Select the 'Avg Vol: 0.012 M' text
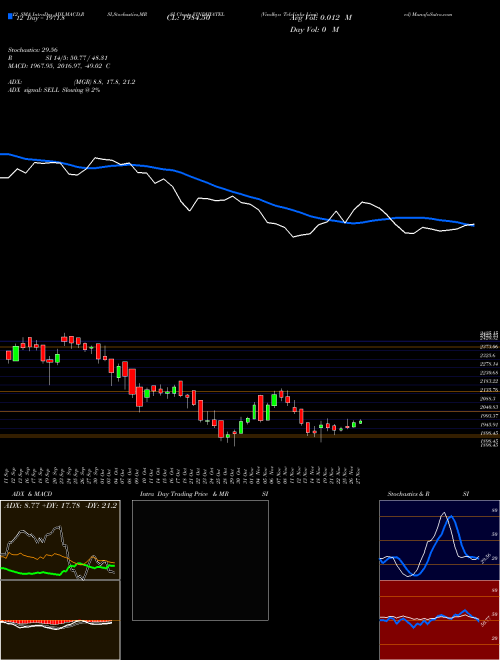The width and height of the screenshot is (500, 660). pos(320,18)
